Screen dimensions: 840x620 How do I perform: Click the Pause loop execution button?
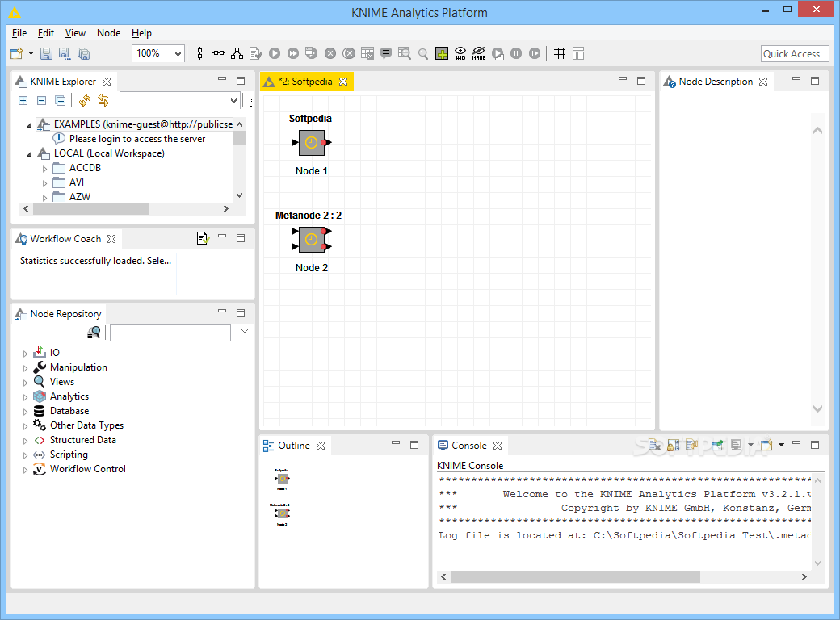(x=516, y=53)
